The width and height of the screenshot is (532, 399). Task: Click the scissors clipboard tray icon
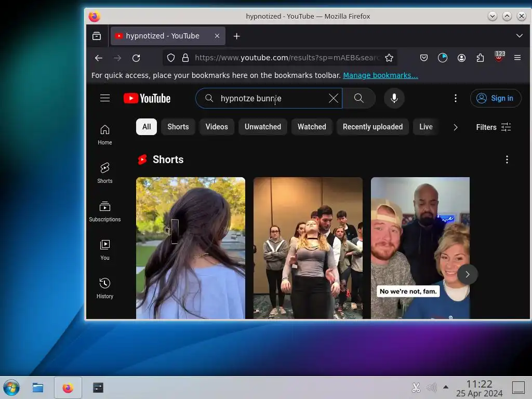point(416,388)
